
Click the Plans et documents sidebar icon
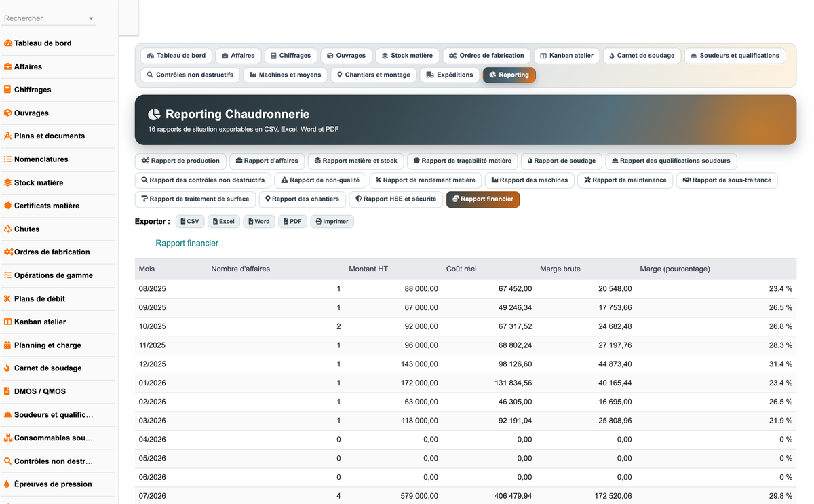(8, 136)
